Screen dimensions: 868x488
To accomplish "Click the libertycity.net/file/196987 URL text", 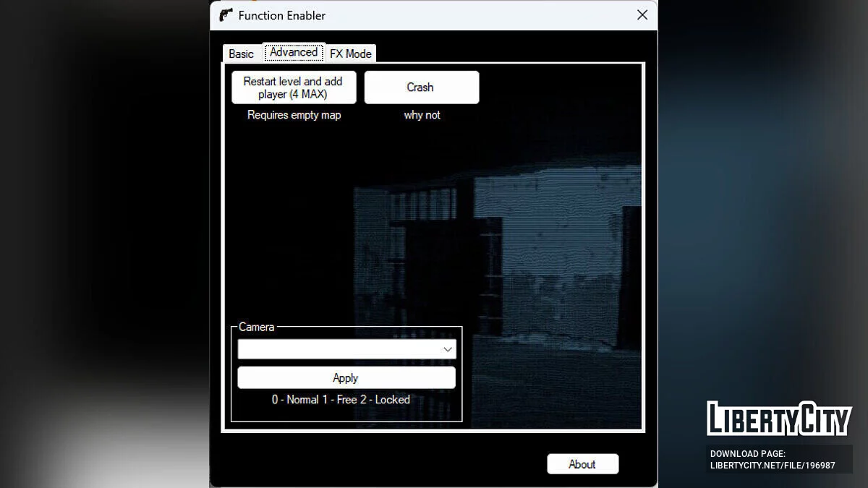I will (x=773, y=465).
